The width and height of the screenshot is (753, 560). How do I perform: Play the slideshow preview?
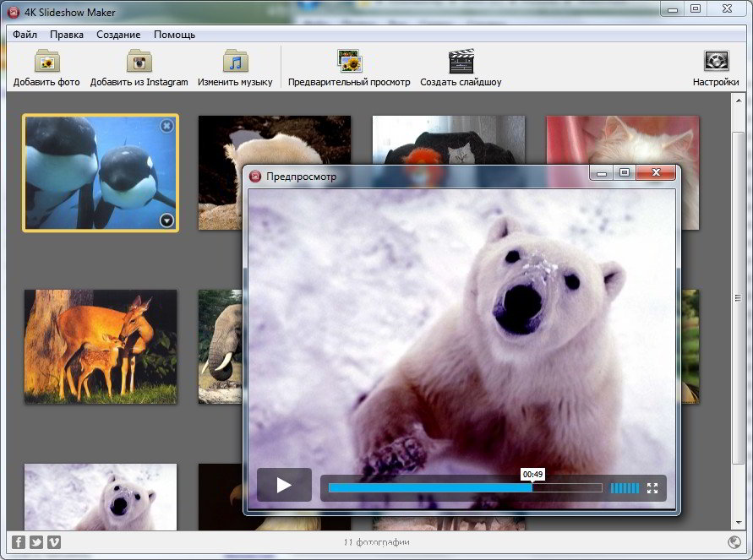pos(284,485)
